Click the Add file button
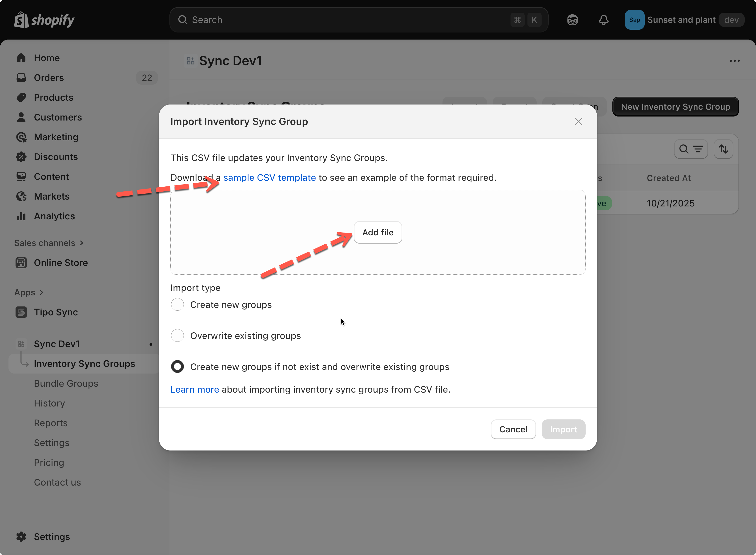756x555 pixels. click(x=378, y=232)
